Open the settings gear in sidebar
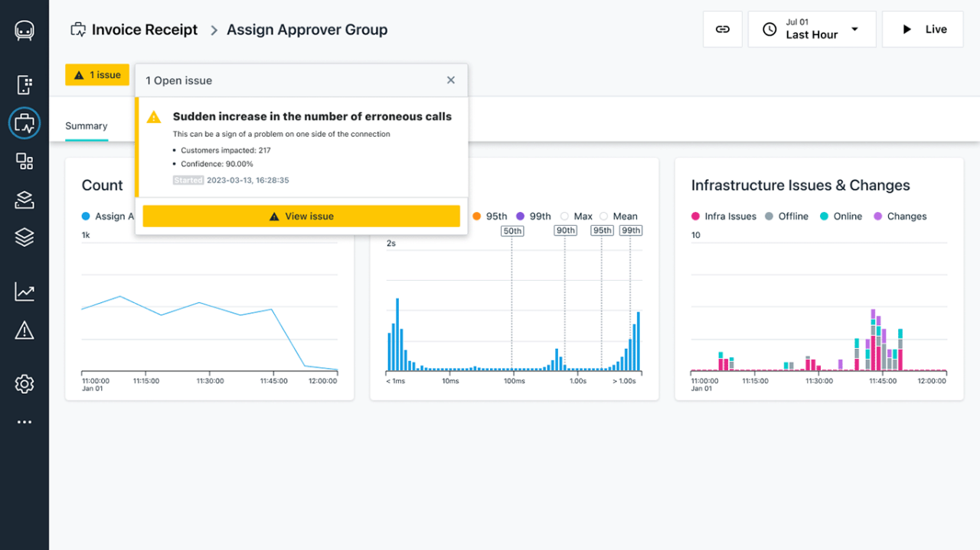The width and height of the screenshot is (980, 550). tap(24, 383)
